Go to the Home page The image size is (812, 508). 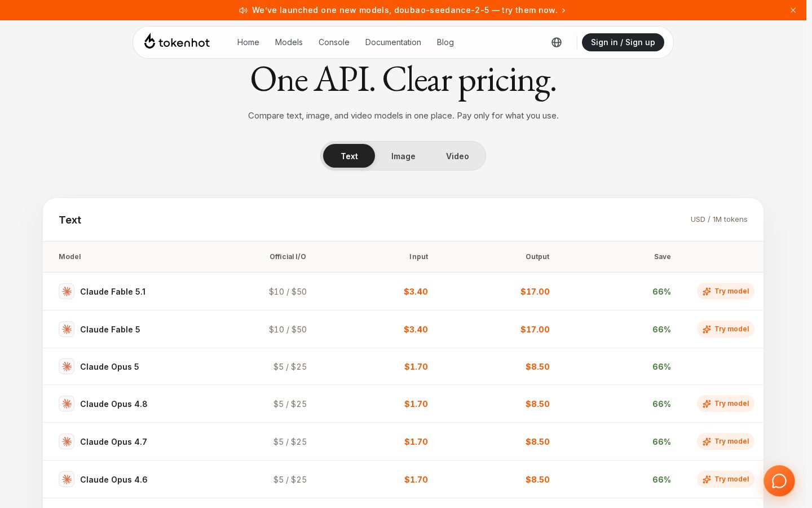[x=248, y=42]
